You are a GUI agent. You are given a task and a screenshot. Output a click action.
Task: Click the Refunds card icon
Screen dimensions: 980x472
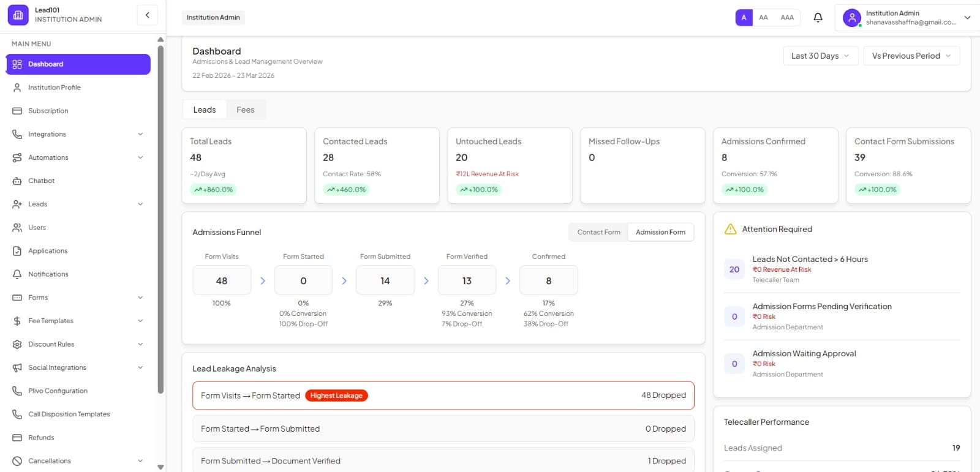point(17,438)
